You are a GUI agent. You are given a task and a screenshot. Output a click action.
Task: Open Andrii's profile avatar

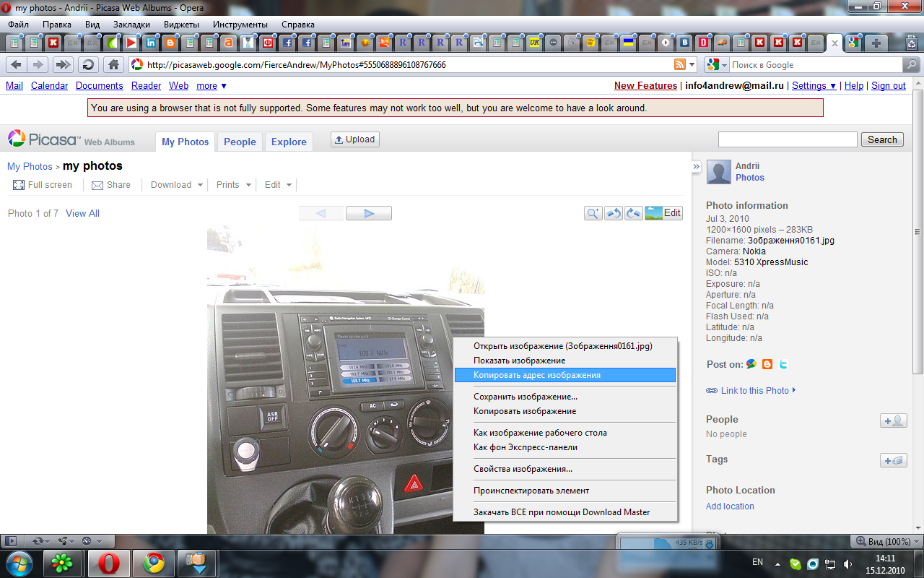[x=718, y=172]
